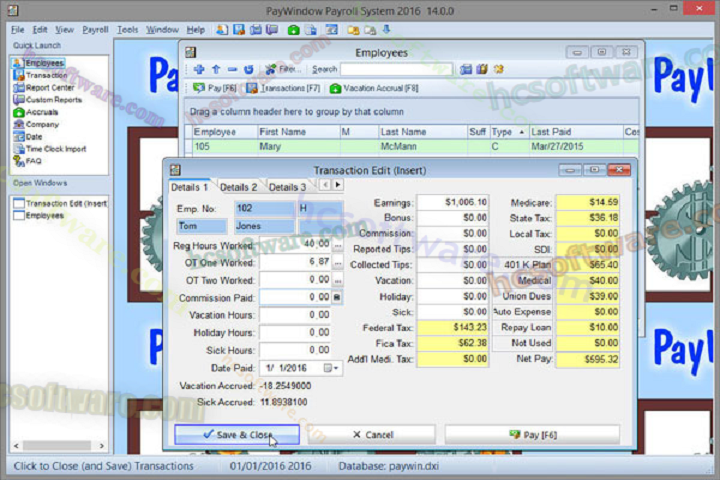Screen dimensions: 720x480
Task: Open the Payroll menu
Action: pyautogui.click(x=95, y=30)
